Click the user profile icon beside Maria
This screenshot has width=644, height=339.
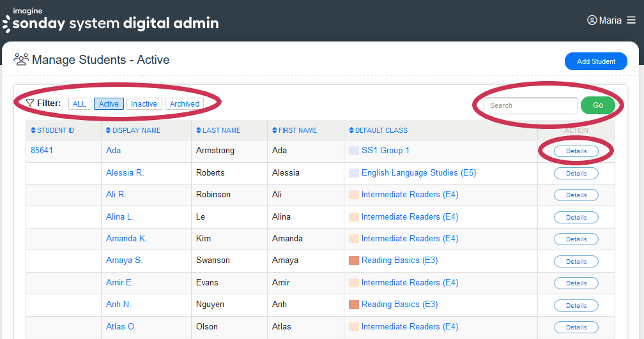click(592, 20)
